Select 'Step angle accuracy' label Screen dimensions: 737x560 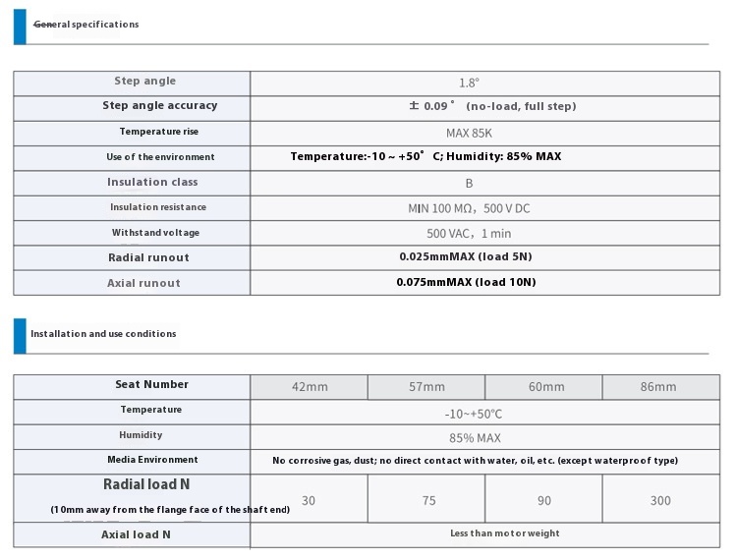point(160,106)
